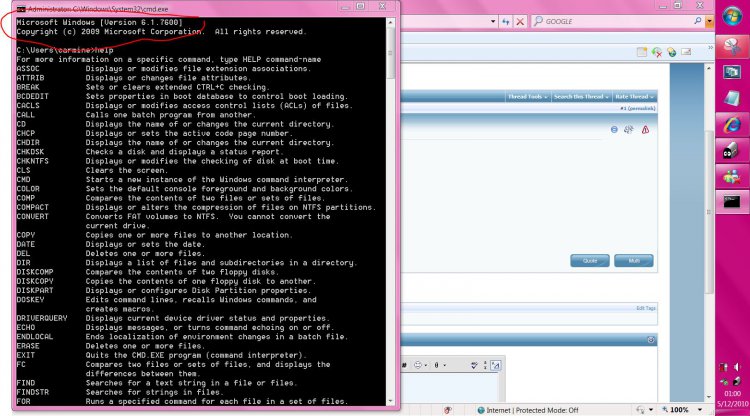The height and width of the screenshot is (416, 750).
Task: Open the Windows Start orb
Action: tap(732, 16)
